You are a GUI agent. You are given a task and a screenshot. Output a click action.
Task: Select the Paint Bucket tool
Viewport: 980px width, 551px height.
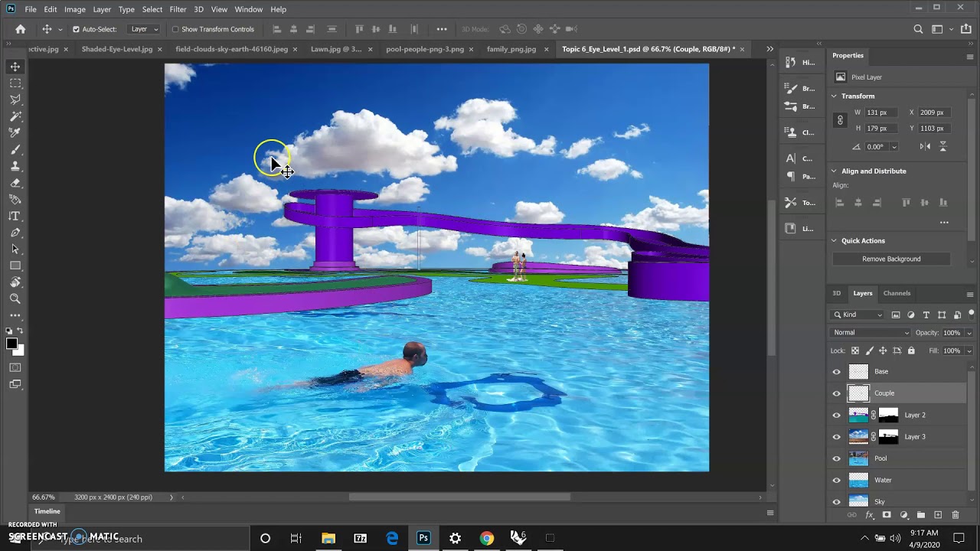pyautogui.click(x=15, y=200)
